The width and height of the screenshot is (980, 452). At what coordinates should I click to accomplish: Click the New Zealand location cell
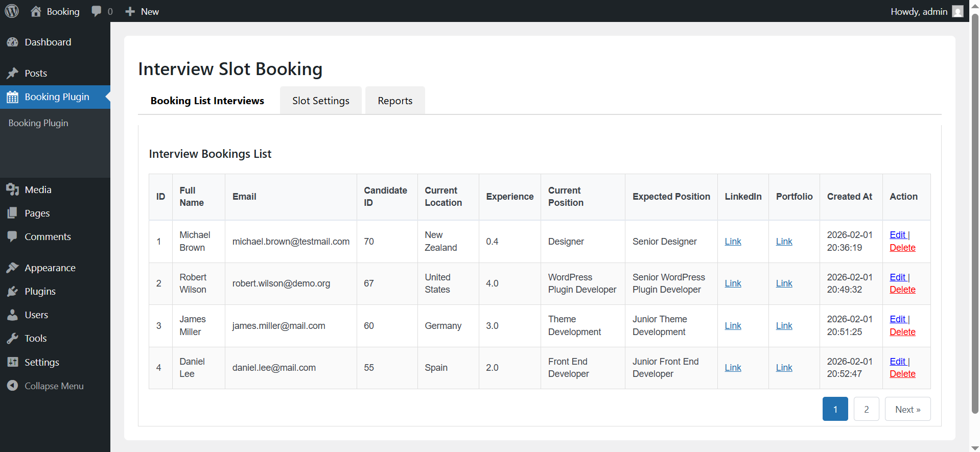click(448, 242)
